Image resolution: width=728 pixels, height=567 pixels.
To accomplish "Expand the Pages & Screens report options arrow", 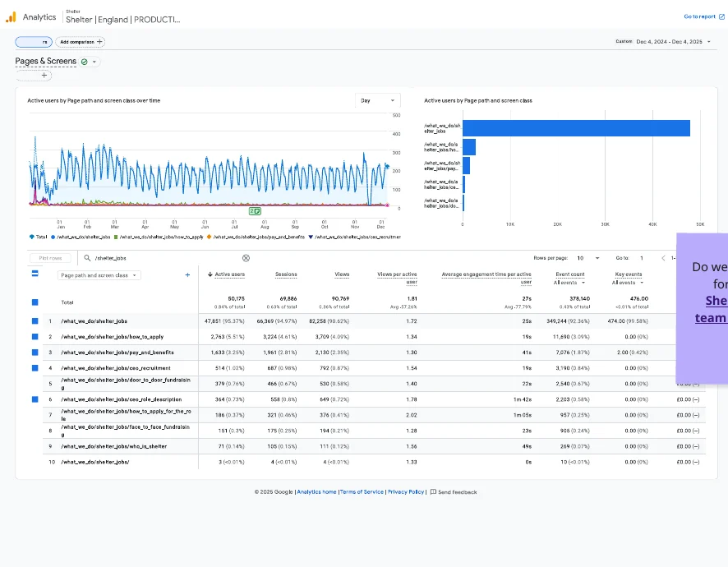I will [94, 62].
